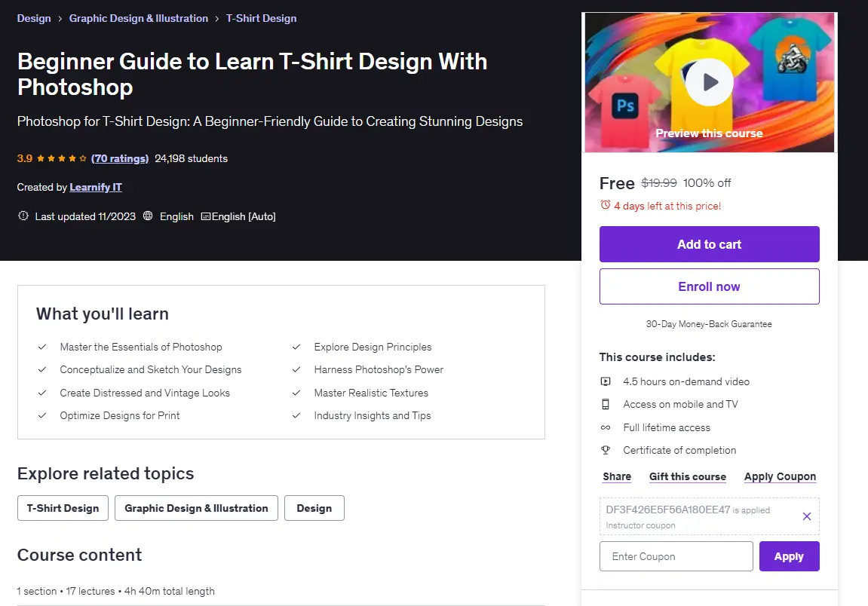The image size is (868, 606).
Task: Click the lifetime access infinity icon
Action: (x=606, y=428)
